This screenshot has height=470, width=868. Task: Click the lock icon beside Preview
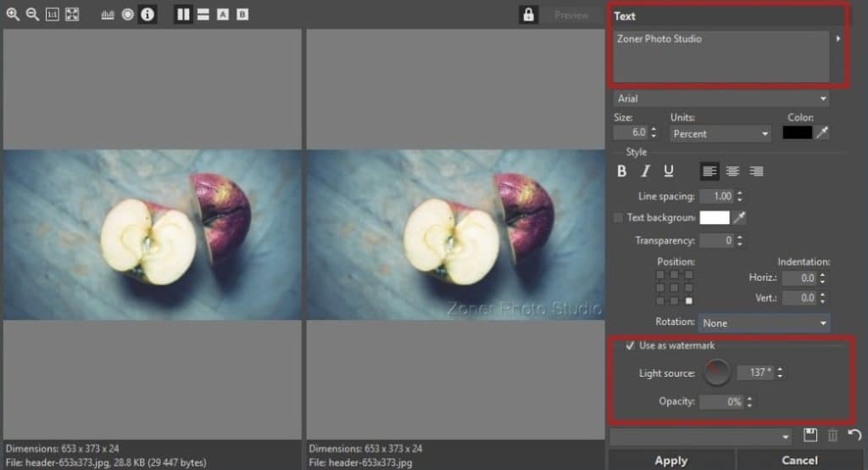(x=529, y=14)
